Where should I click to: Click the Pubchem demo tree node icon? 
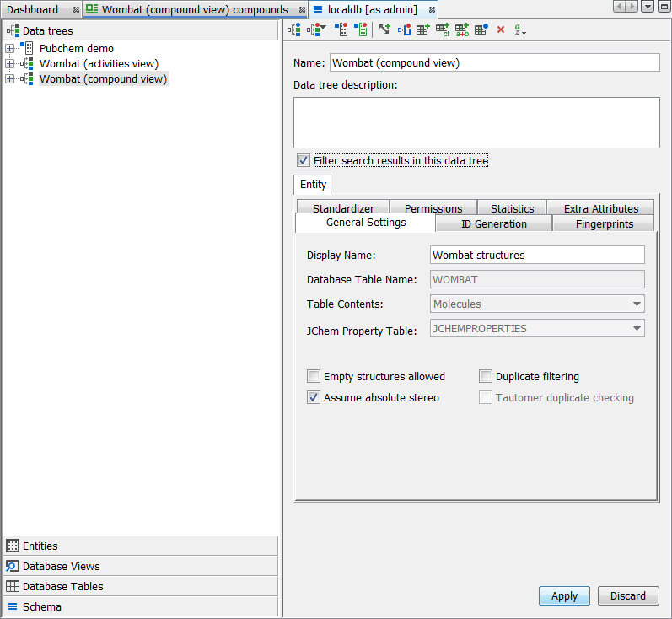click(x=27, y=48)
